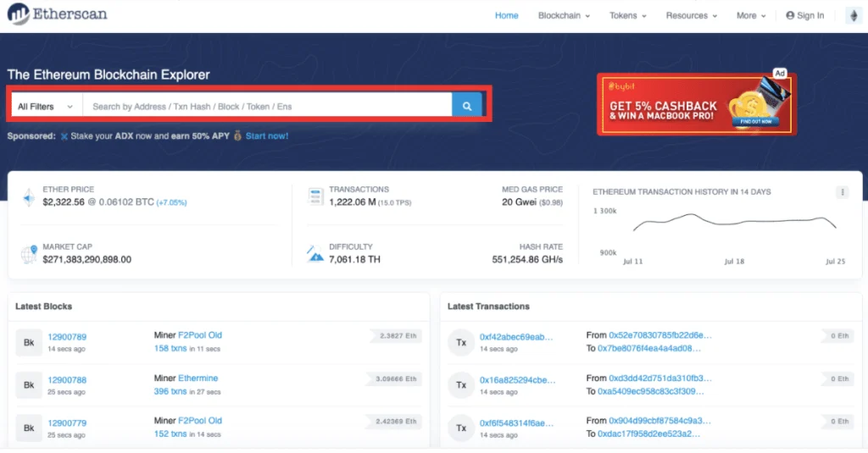The height and width of the screenshot is (453, 868).
Task: Click the Difficulty gauge icon
Action: pos(314,254)
